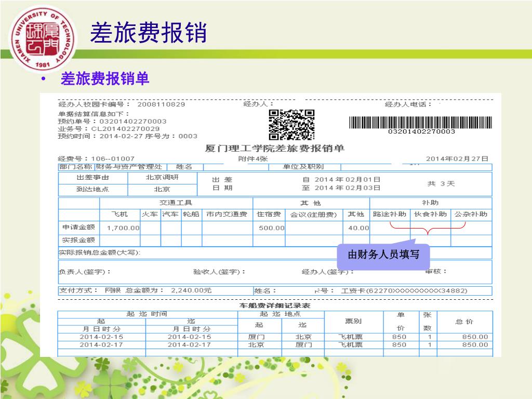Select the bullet heading 差旅费报销单
This screenshot has height=399, width=532.
pyautogui.click(x=105, y=79)
